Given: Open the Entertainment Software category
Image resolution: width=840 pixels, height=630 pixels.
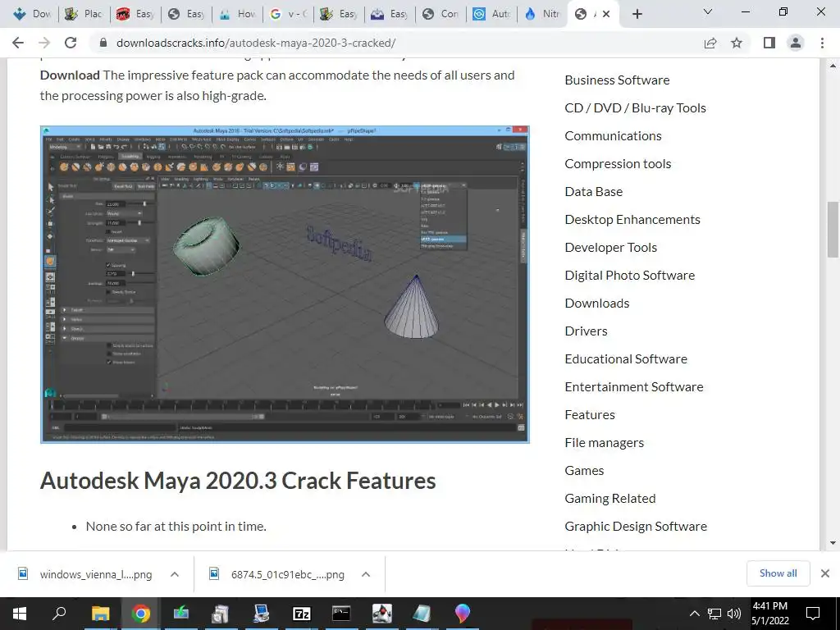Looking at the screenshot, I should coord(634,386).
